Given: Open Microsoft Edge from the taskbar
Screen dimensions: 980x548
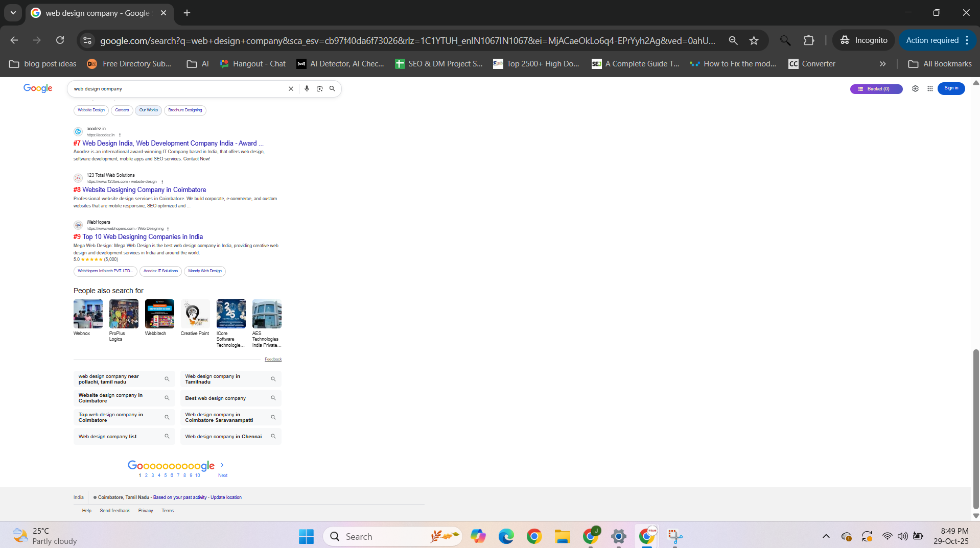Looking at the screenshot, I should 506,536.
